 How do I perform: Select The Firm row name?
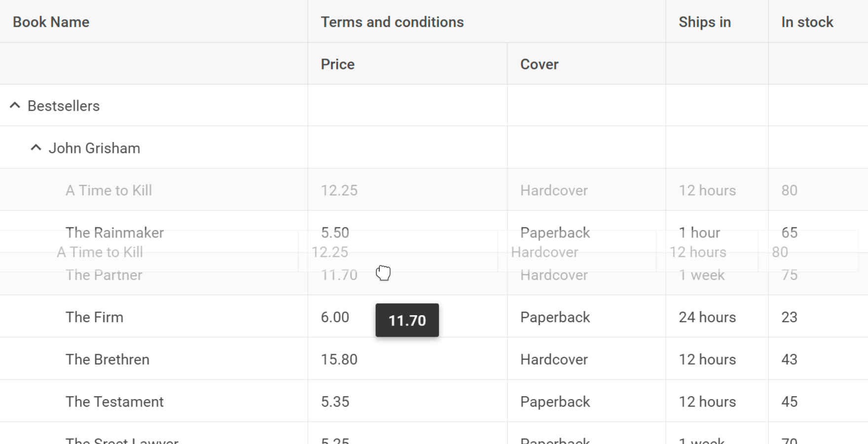(95, 317)
